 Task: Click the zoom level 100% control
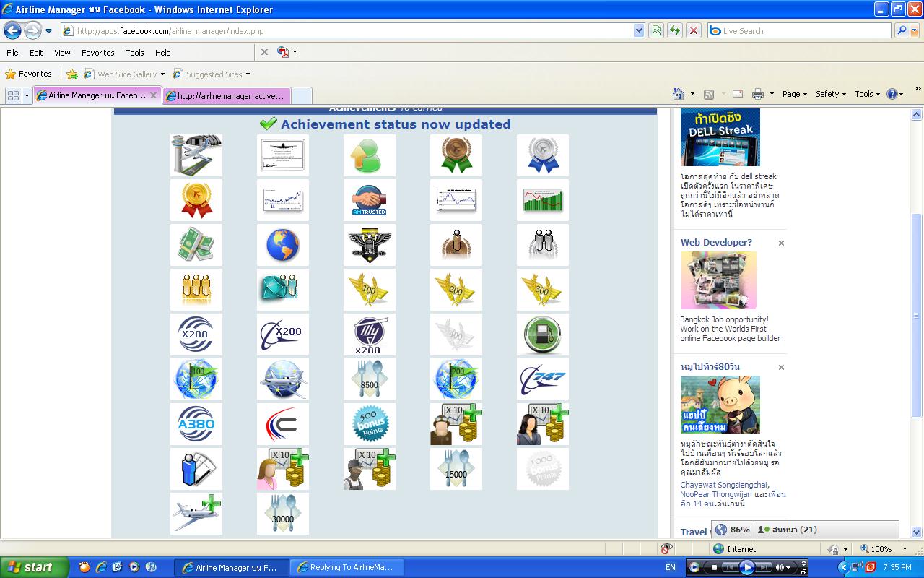[x=882, y=549]
